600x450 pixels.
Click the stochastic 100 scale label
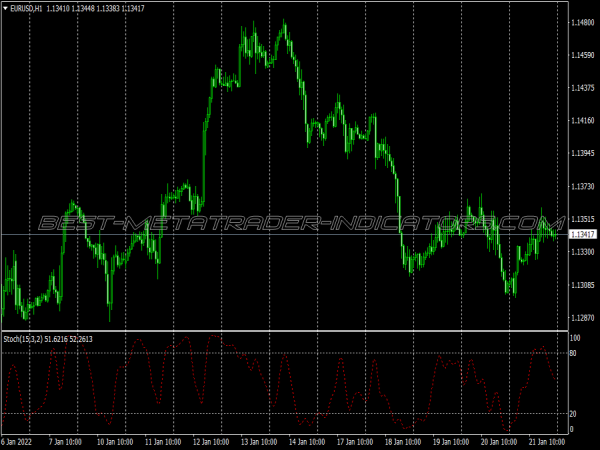pyautogui.click(x=575, y=339)
